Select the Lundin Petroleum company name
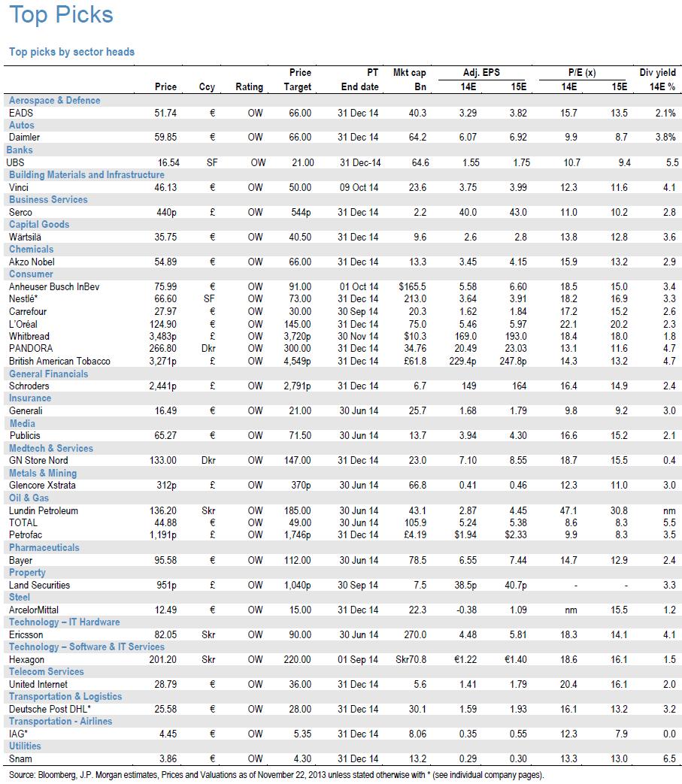Image resolution: width=682 pixels, height=784 pixels. coord(44,510)
